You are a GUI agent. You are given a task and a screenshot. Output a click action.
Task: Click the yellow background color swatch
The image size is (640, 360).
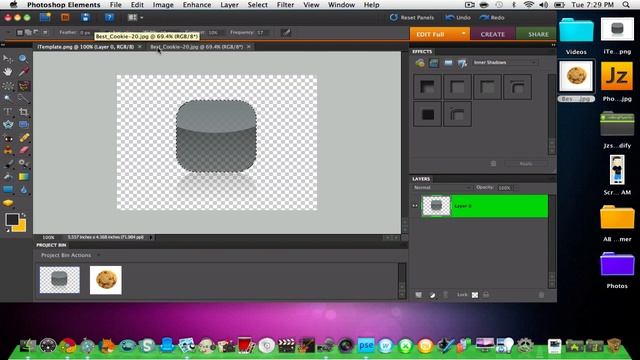(21, 227)
